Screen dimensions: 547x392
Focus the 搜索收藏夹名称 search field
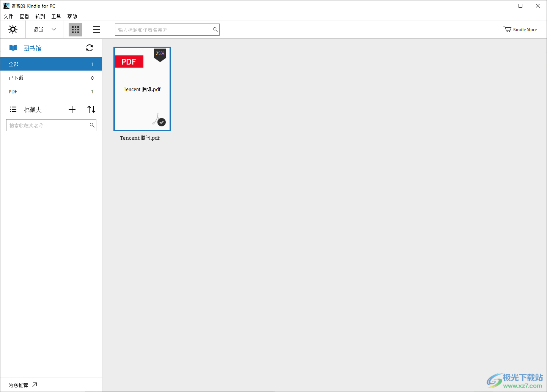point(51,125)
